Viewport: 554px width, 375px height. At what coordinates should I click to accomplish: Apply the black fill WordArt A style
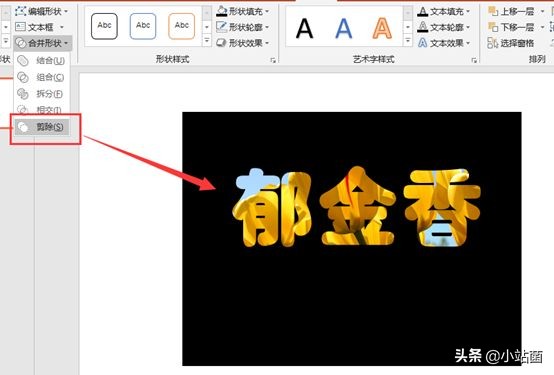305,28
